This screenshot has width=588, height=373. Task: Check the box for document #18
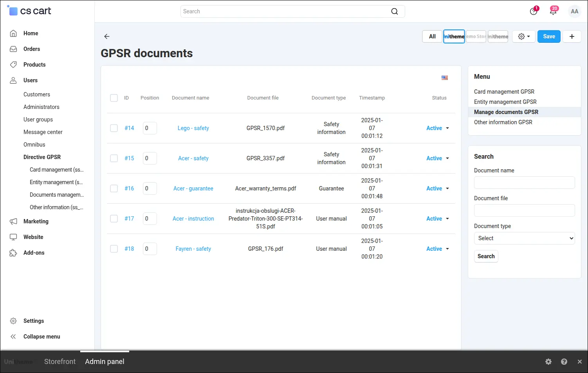114,249
